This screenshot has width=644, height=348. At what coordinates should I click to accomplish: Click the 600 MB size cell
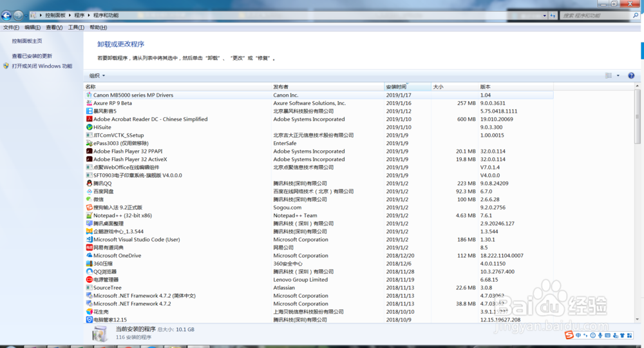pyautogui.click(x=466, y=119)
